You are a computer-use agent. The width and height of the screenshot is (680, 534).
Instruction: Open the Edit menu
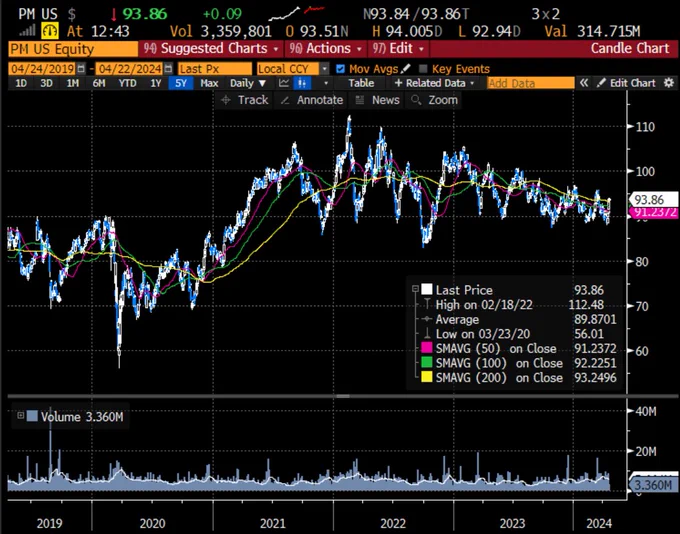point(399,49)
